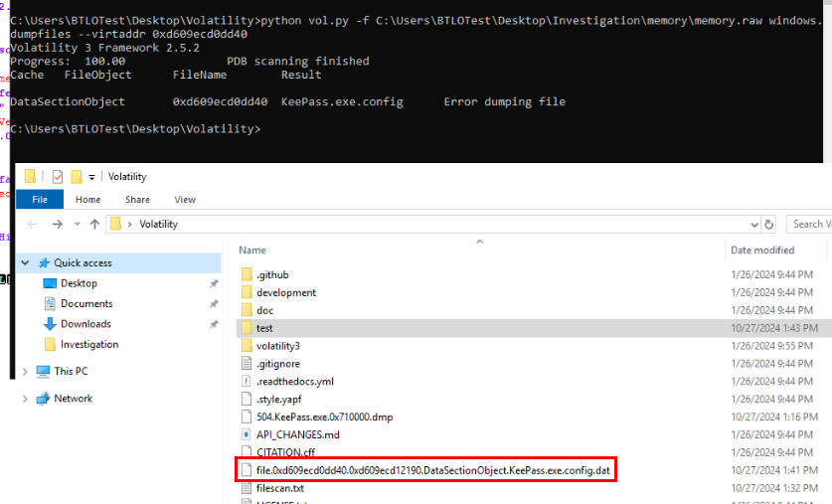Image resolution: width=832 pixels, height=504 pixels.
Task: Select the .readthedocs.yml file
Action: 295,382
